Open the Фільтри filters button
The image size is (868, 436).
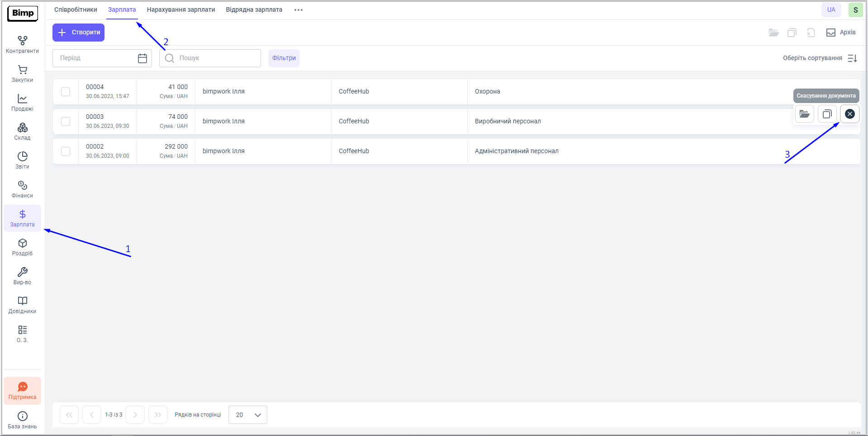(x=284, y=58)
